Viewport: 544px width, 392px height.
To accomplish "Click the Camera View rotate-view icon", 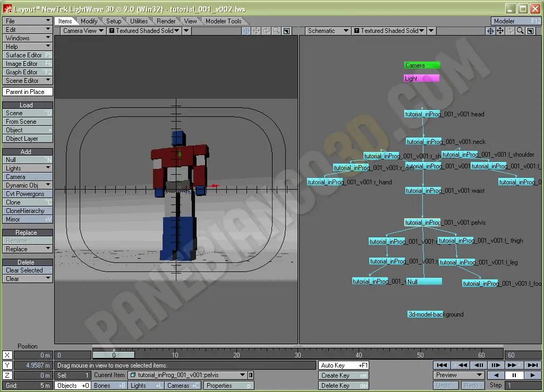I will [266, 31].
